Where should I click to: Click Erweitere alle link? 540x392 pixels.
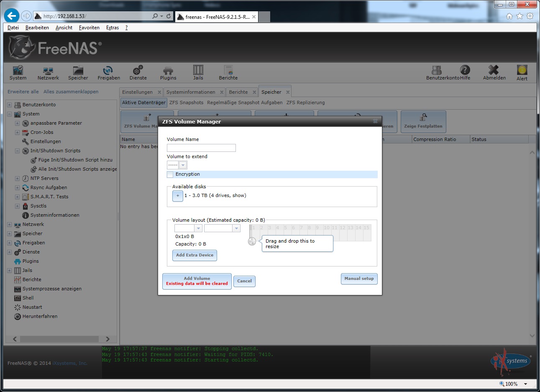pyautogui.click(x=23, y=92)
